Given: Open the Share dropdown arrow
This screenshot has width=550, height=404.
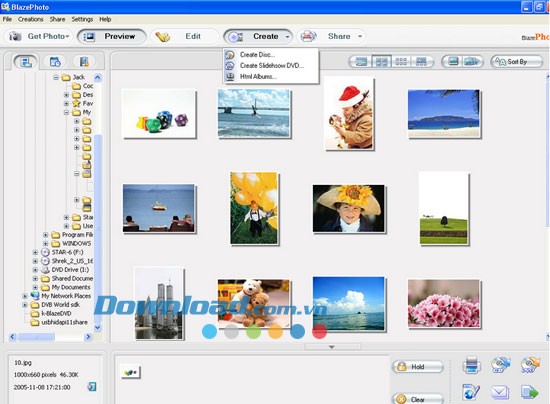Looking at the screenshot, I should [x=360, y=36].
